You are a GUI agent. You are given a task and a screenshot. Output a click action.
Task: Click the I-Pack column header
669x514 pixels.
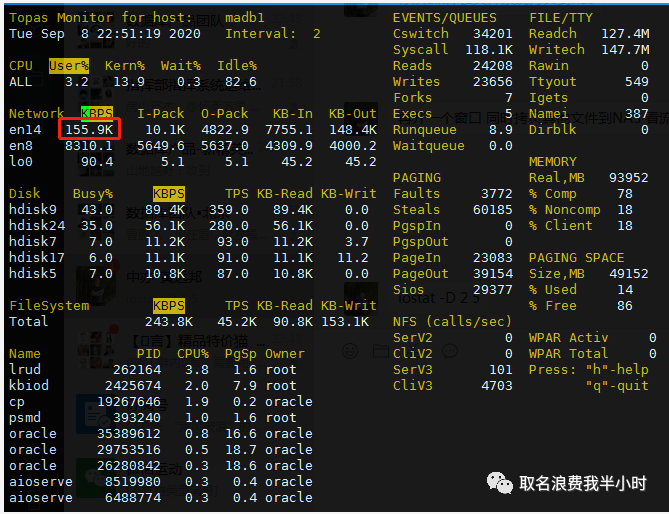pos(161,113)
